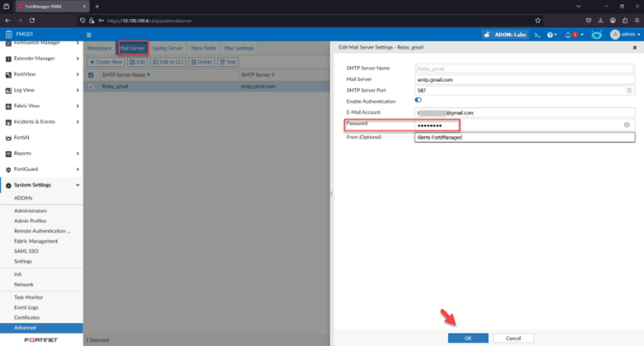Click the From (Optional) field
This screenshot has height=346, width=644.
point(524,137)
